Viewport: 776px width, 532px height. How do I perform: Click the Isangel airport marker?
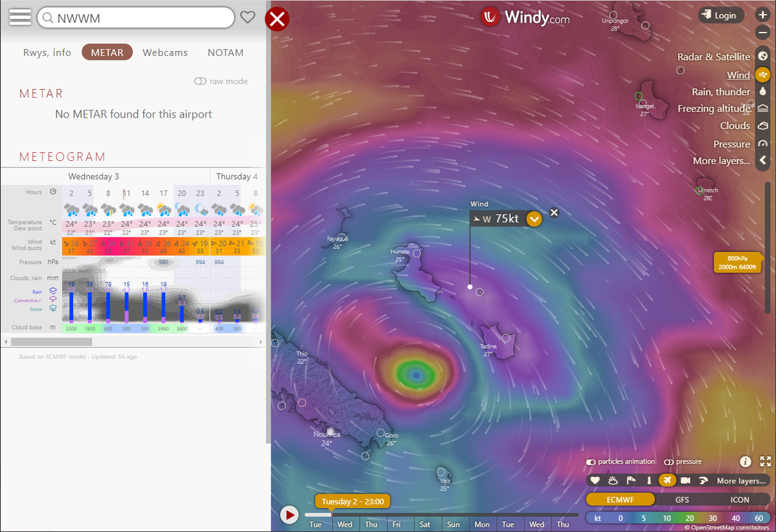pos(638,96)
